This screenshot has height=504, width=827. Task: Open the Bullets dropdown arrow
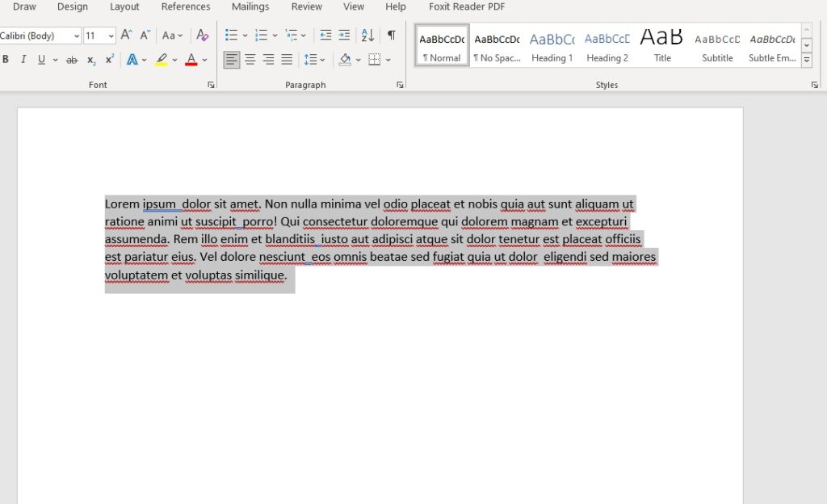coord(246,35)
